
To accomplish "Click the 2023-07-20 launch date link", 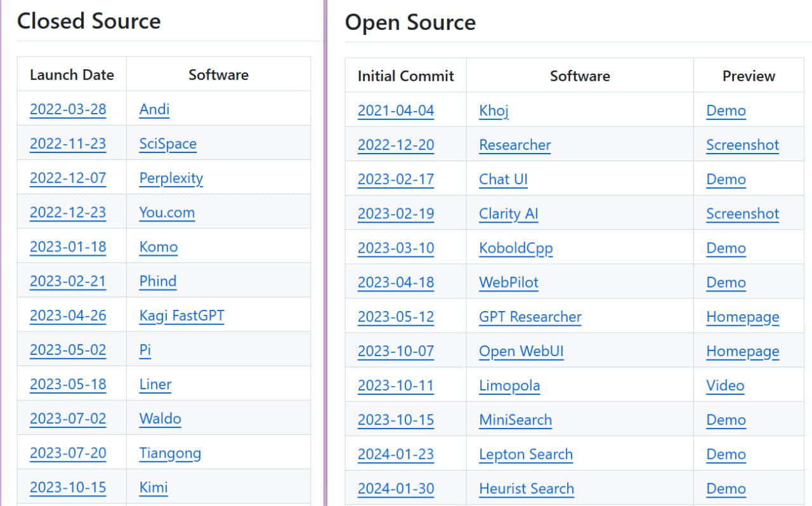I will pyautogui.click(x=68, y=452).
